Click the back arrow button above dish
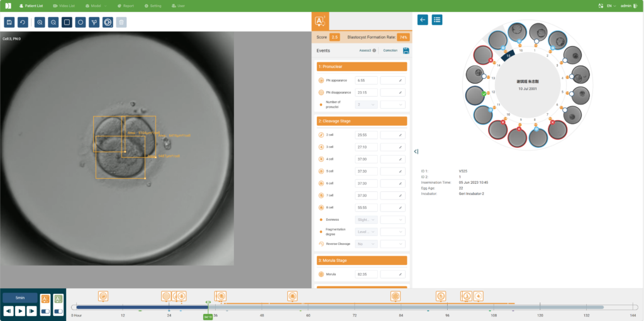Image resolution: width=644 pixels, height=321 pixels. click(x=423, y=20)
